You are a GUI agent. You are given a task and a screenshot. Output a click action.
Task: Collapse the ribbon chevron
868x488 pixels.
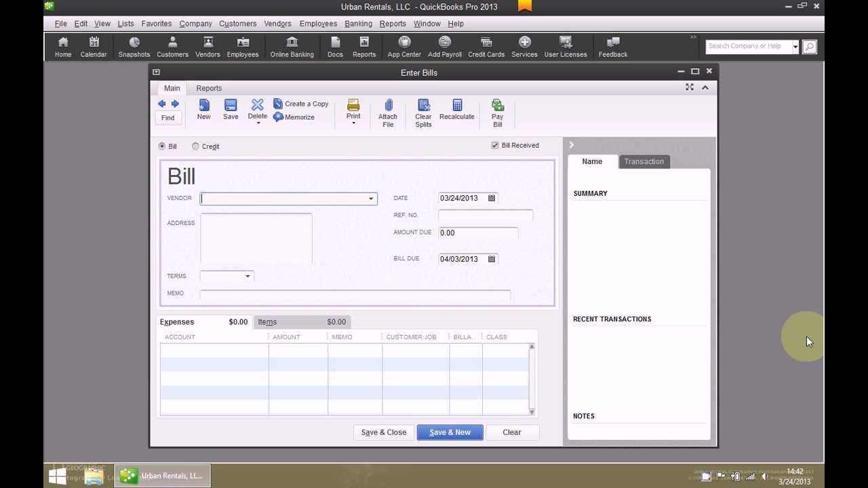705,87
